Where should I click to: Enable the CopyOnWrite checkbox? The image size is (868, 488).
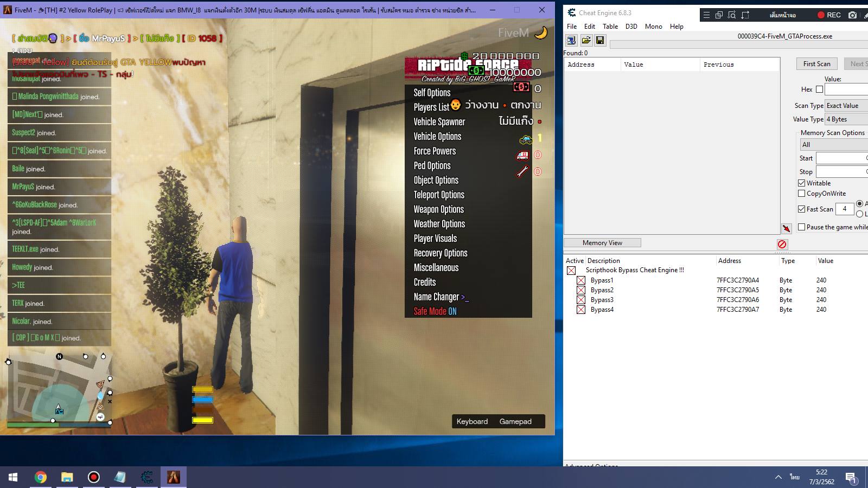(x=802, y=194)
